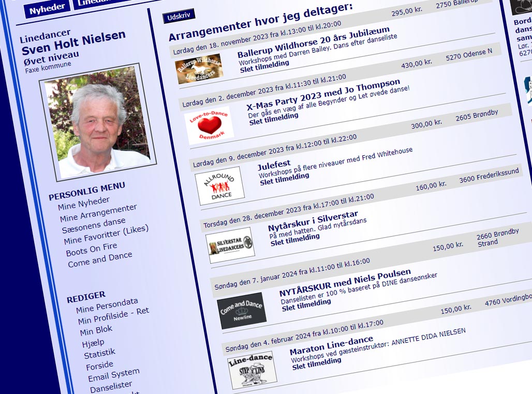Open Sven Holt Nielsen profile photo

(x=98, y=122)
